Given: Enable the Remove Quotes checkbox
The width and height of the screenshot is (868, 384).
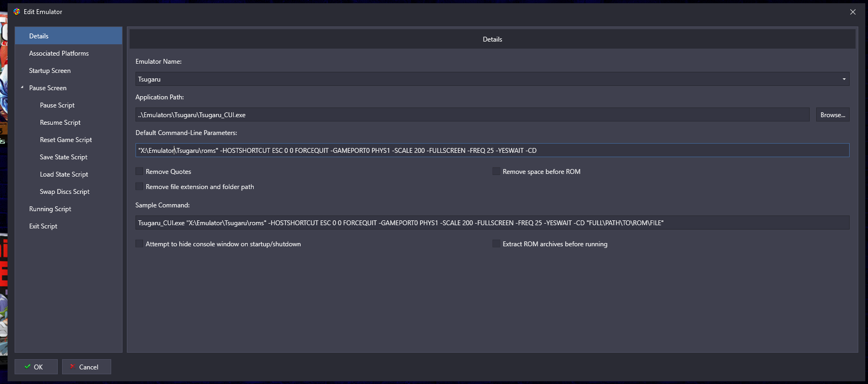Looking at the screenshot, I should [139, 171].
